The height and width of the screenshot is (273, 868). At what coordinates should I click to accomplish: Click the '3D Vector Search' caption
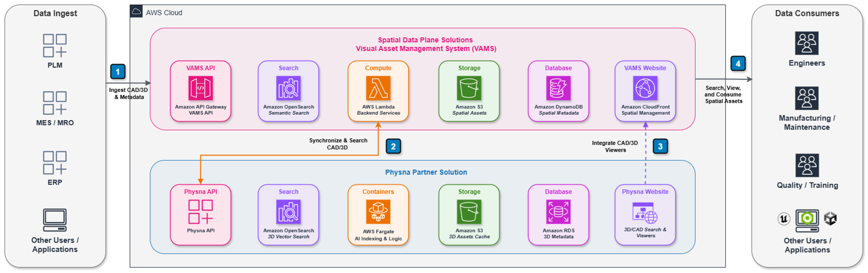[x=288, y=237]
